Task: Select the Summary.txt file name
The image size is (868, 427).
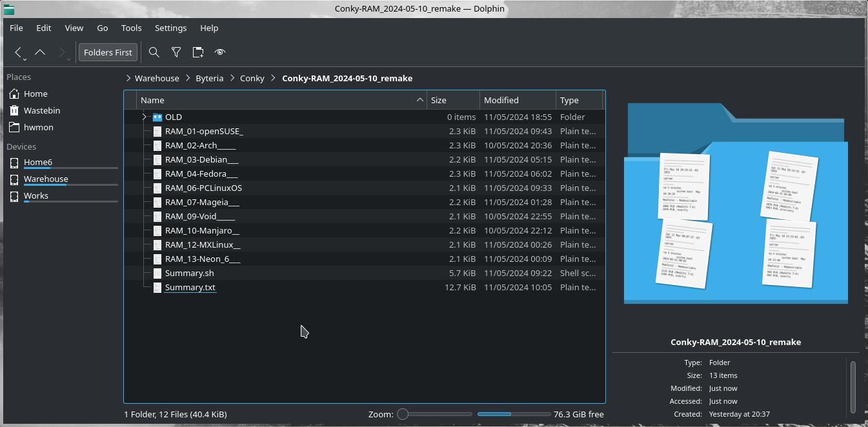Action: tap(190, 287)
